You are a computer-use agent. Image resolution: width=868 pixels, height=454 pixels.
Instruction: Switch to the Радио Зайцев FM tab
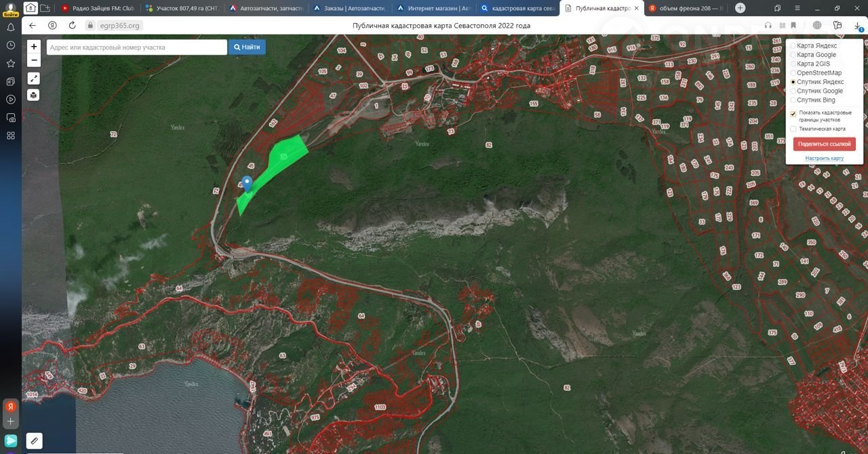(x=98, y=8)
